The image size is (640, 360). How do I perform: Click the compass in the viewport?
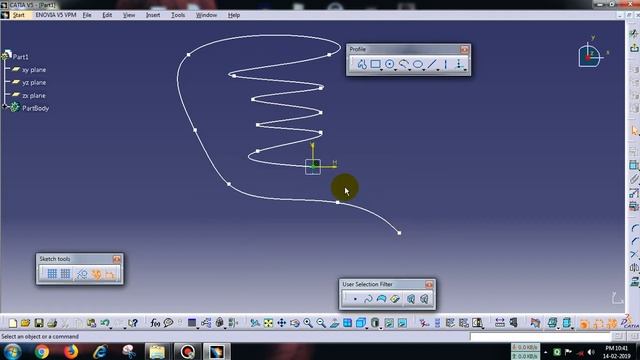[x=591, y=55]
